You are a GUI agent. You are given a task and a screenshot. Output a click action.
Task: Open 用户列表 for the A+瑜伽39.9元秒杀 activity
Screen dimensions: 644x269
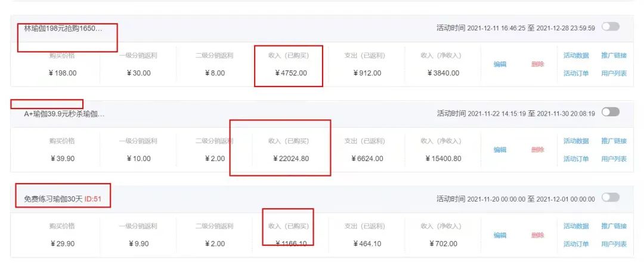(614, 159)
